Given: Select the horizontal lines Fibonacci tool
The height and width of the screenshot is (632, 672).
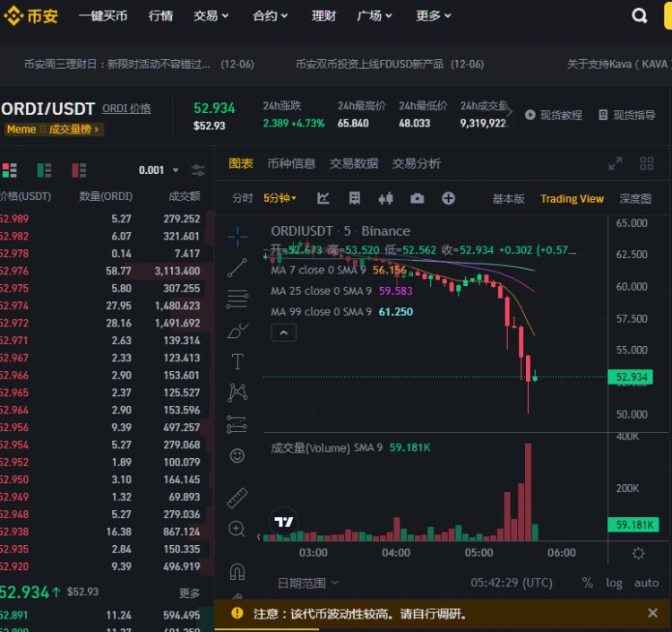Looking at the screenshot, I should coord(237,299).
